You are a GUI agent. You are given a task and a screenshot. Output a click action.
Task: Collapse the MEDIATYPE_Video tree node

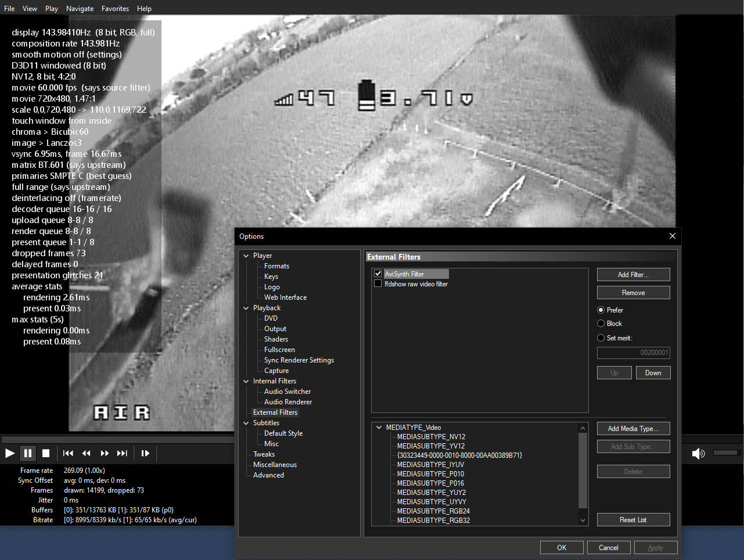click(379, 428)
